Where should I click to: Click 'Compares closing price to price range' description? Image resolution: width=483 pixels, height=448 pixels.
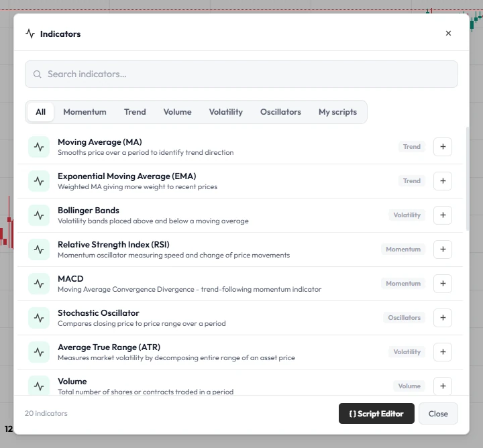[142, 323]
